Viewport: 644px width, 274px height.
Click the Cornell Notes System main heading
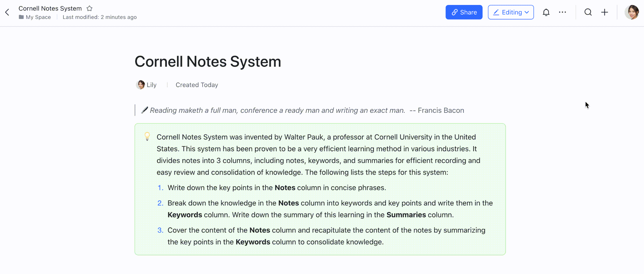[208, 62]
